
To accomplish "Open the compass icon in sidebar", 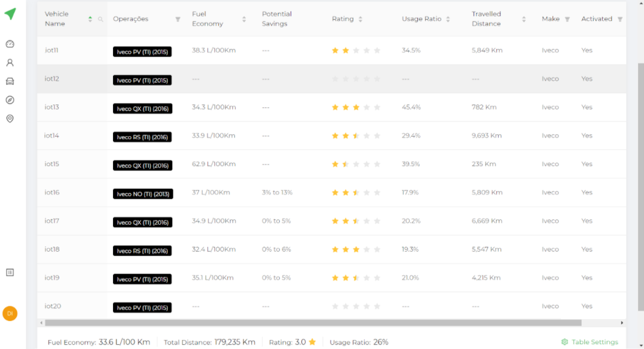I will 10,100.
